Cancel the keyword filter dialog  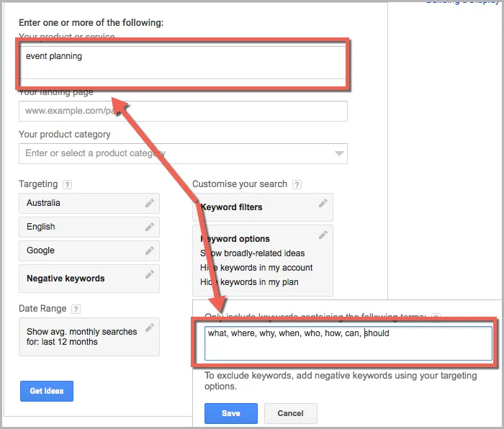coord(291,414)
